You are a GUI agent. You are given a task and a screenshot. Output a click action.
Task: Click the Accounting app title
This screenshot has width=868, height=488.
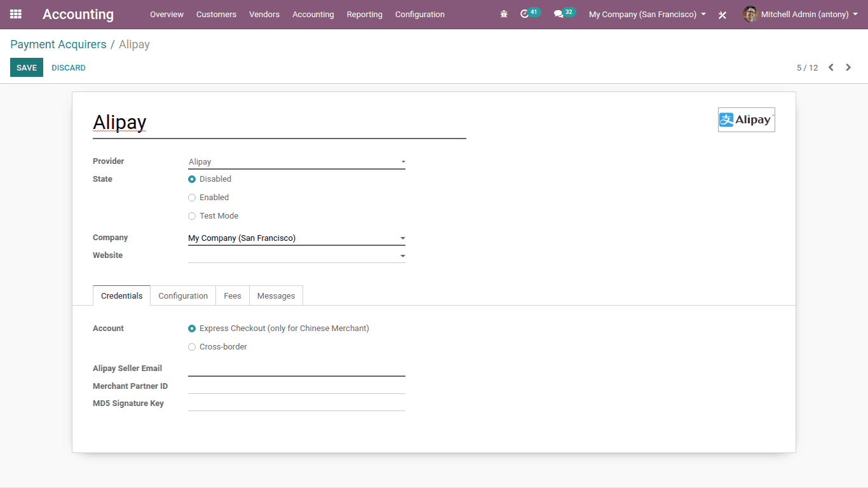coord(78,14)
